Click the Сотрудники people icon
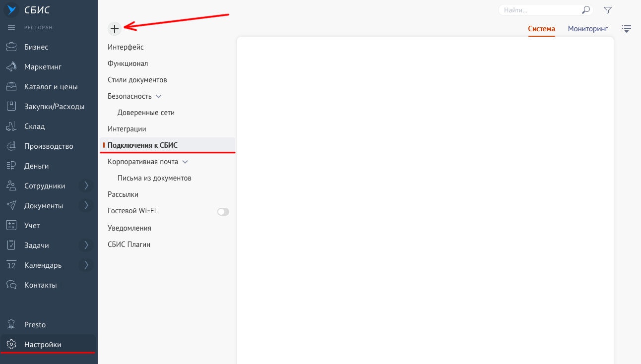Image resolution: width=641 pixels, height=364 pixels. click(x=11, y=186)
